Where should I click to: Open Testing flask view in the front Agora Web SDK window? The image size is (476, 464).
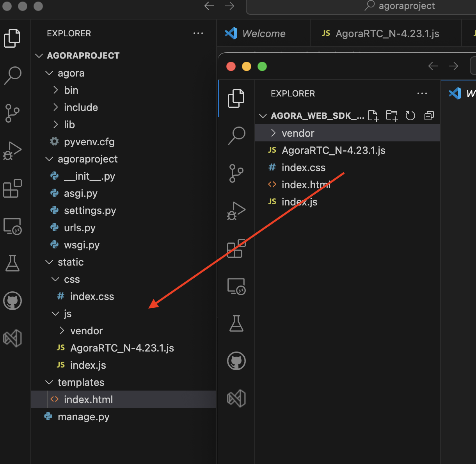[x=236, y=323]
